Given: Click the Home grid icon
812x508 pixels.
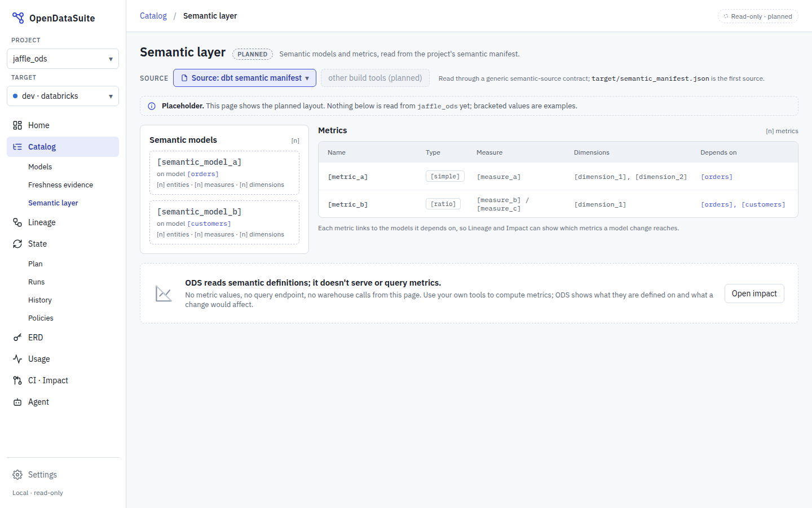Looking at the screenshot, I should 17,125.
